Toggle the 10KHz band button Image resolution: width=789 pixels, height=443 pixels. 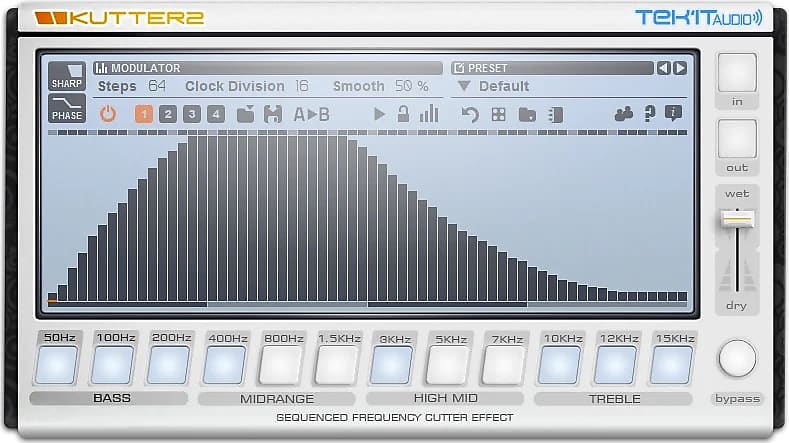click(560, 364)
